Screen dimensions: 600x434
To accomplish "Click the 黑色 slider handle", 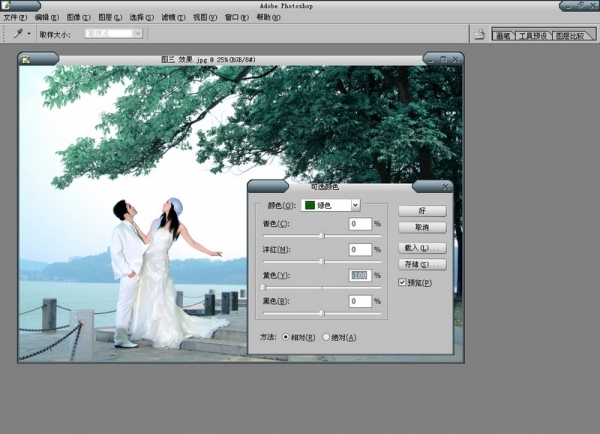I will tap(322, 313).
